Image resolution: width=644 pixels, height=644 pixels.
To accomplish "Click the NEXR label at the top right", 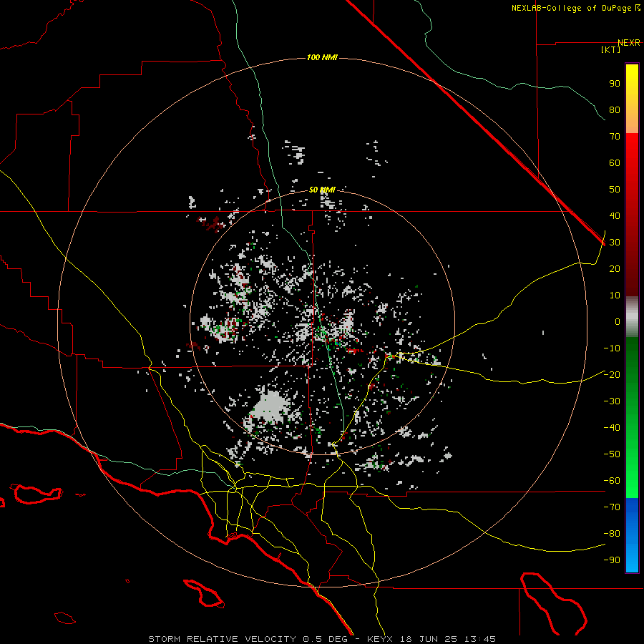I will click(x=629, y=43).
